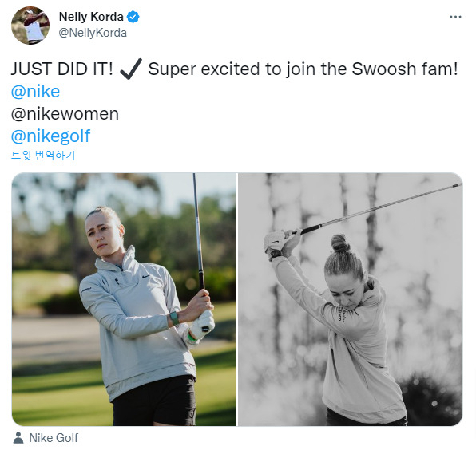The width and height of the screenshot is (476, 454).
Task: Click the 트윗 번역하기 translate link
Action: tap(43, 156)
